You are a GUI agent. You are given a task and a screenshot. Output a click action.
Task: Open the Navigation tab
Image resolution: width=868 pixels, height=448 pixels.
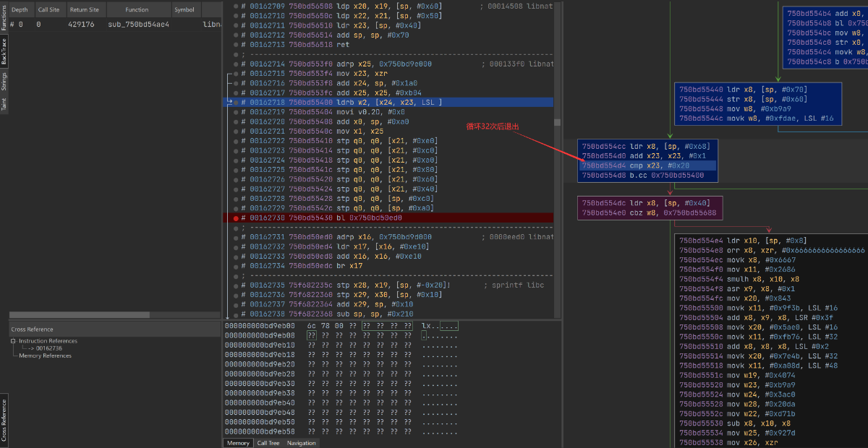pyautogui.click(x=301, y=443)
